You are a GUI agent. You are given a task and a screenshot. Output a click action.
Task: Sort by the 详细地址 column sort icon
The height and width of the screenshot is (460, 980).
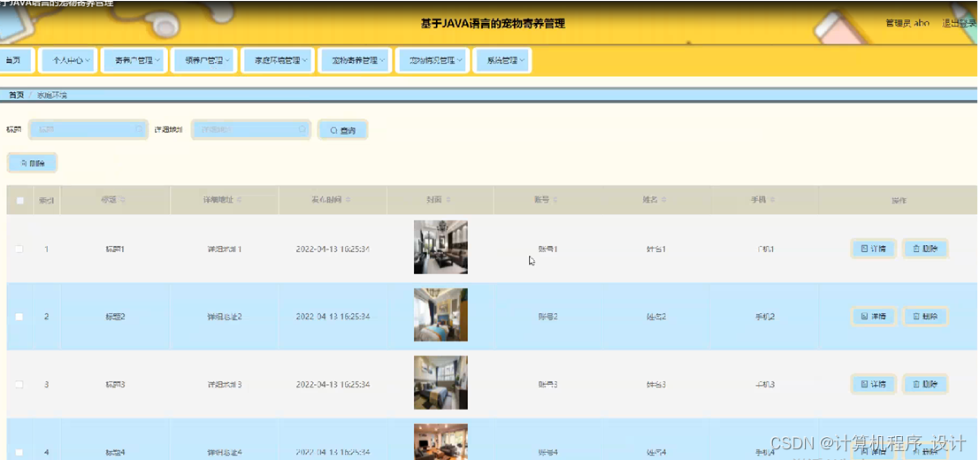(x=240, y=200)
